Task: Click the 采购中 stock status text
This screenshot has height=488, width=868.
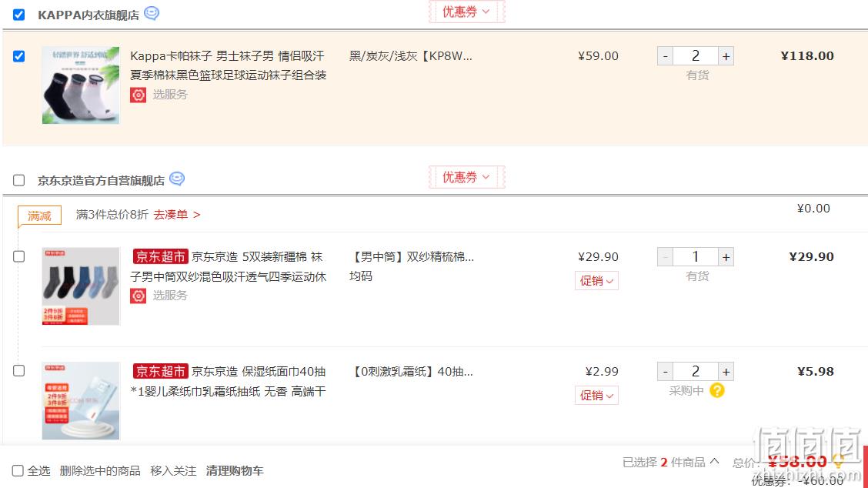Action: pyautogui.click(x=686, y=390)
